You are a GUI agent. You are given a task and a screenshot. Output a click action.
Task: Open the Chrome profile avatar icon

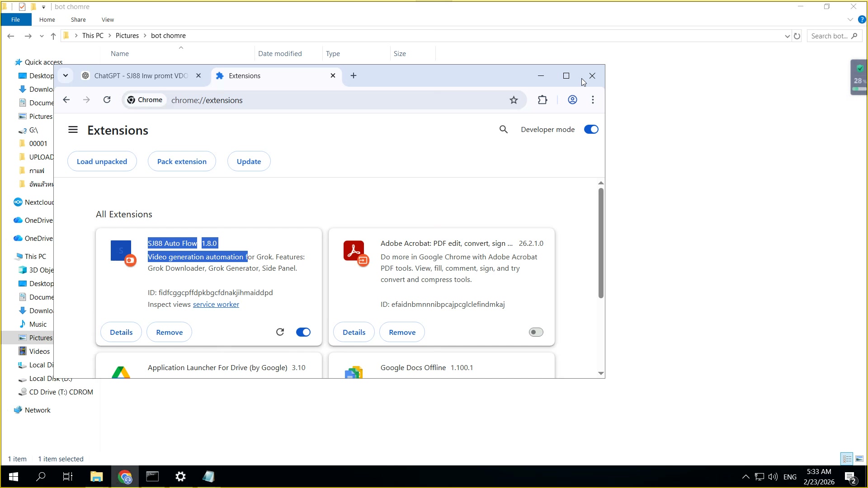click(x=572, y=100)
